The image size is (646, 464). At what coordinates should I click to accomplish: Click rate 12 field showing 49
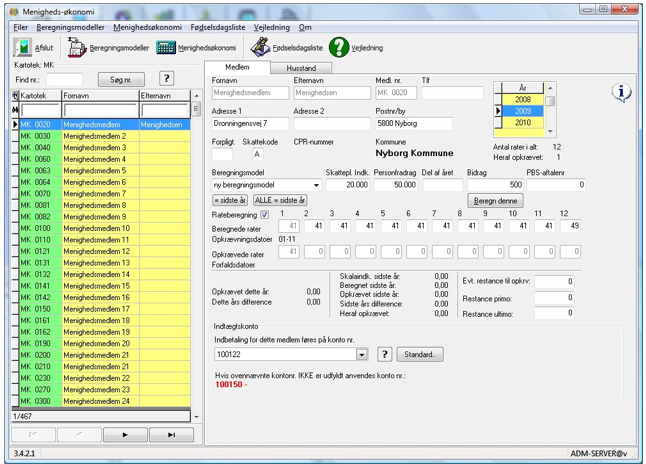click(x=570, y=226)
